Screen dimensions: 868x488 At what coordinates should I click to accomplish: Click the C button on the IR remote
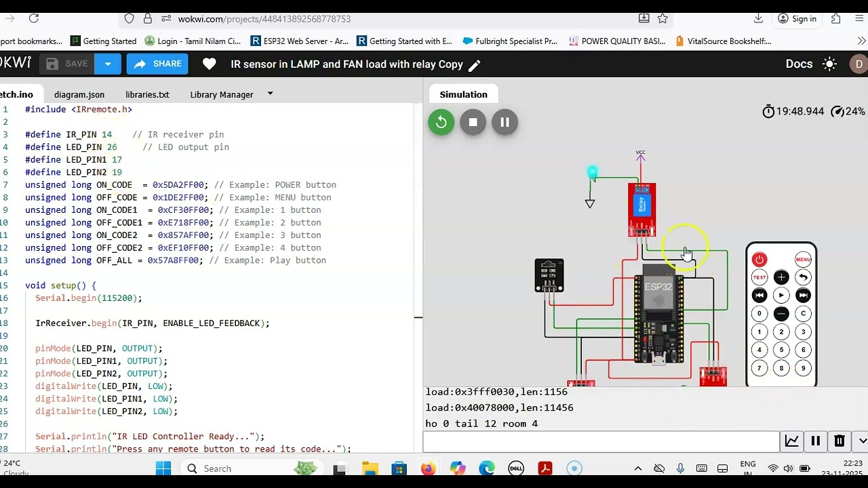click(803, 314)
